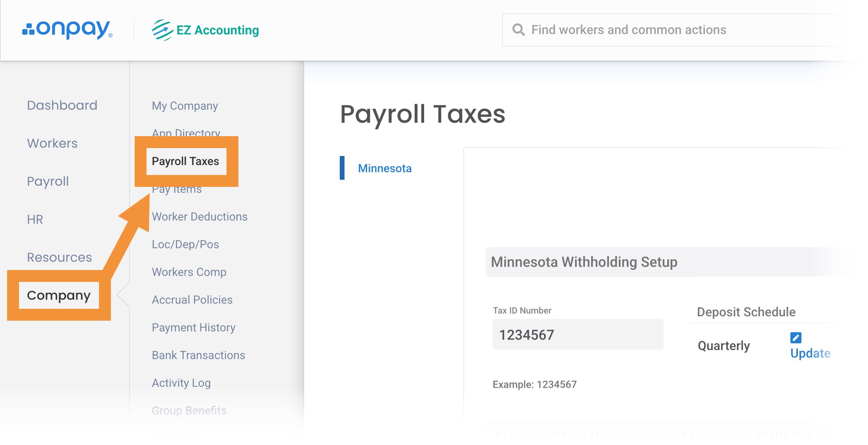Screen dimensions: 868x445
Task: Click the OnPay logo
Action: tap(67, 30)
